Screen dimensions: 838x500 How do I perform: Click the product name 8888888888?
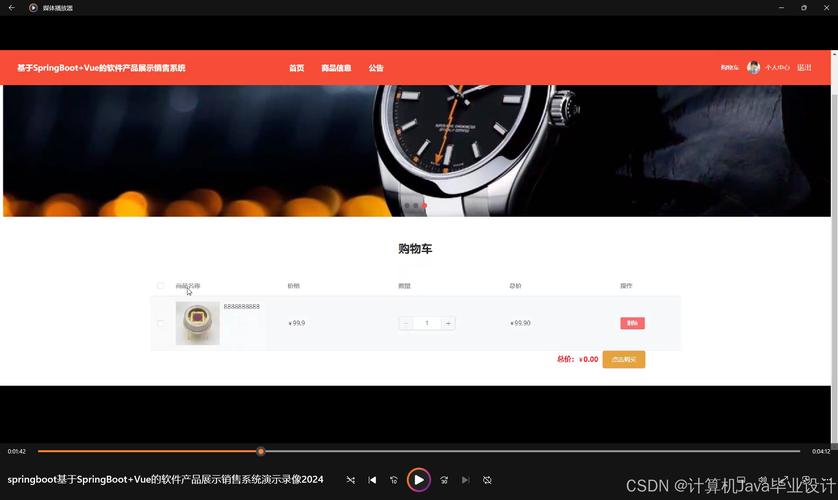[x=242, y=307]
